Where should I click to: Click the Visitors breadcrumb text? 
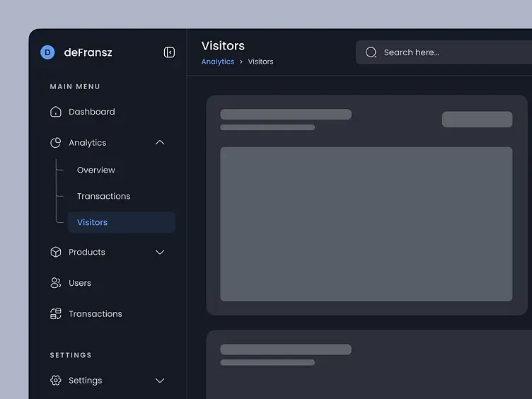(x=260, y=62)
